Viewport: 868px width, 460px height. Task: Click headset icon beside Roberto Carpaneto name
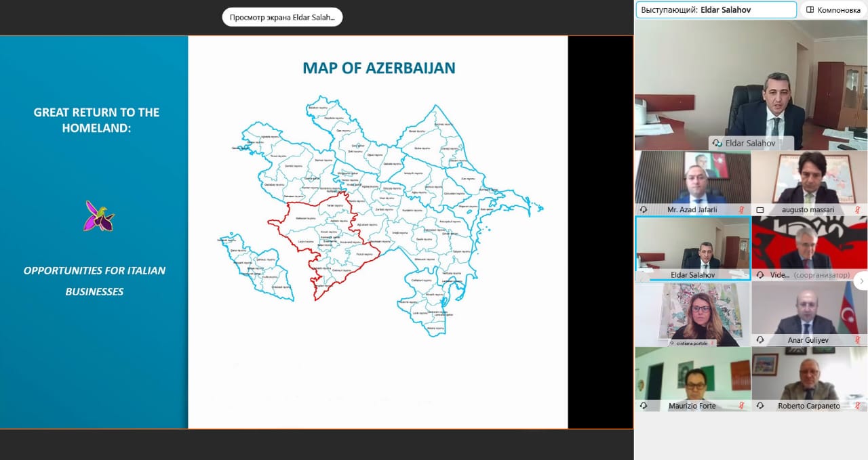pyautogui.click(x=760, y=406)
